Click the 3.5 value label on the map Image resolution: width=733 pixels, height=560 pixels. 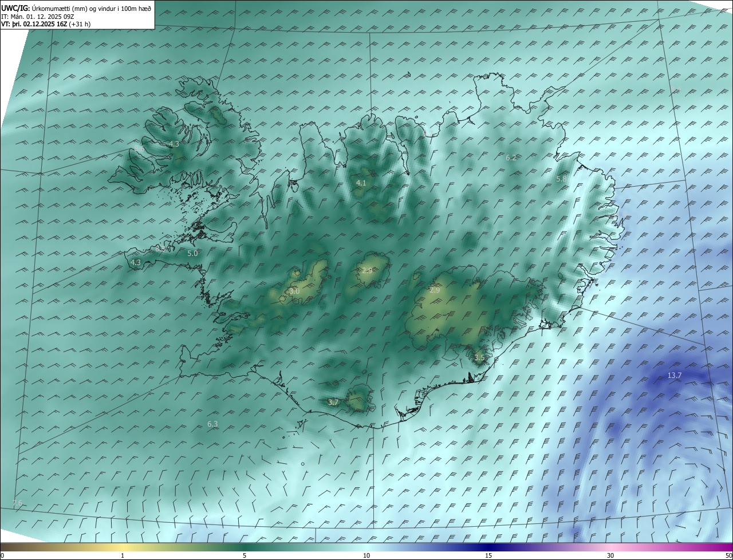[x=479, y=357]
